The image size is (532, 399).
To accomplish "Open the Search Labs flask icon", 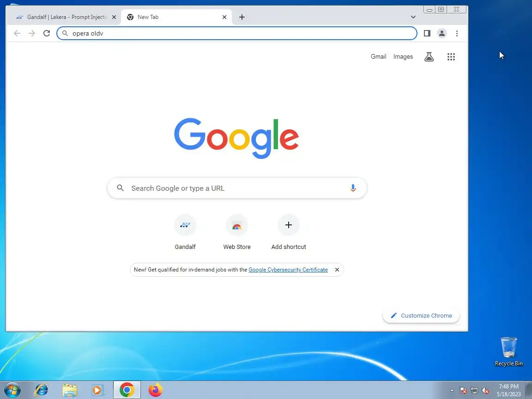I will tap(429, 57).
